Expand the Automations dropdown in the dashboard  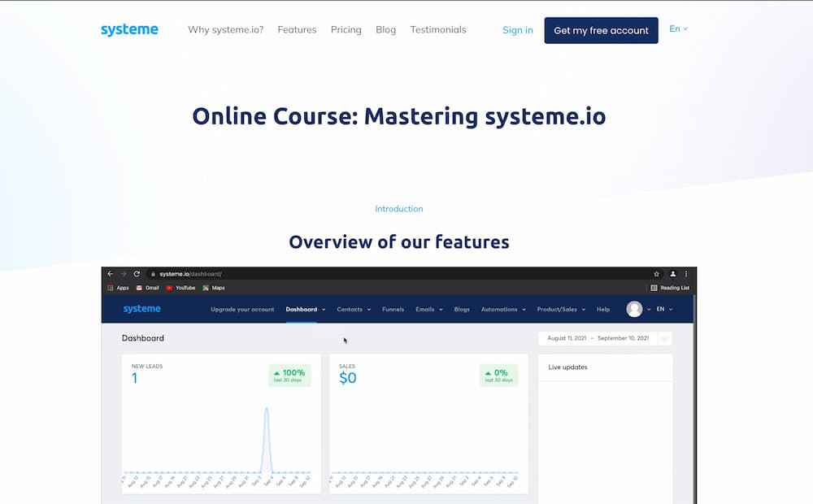503,310
